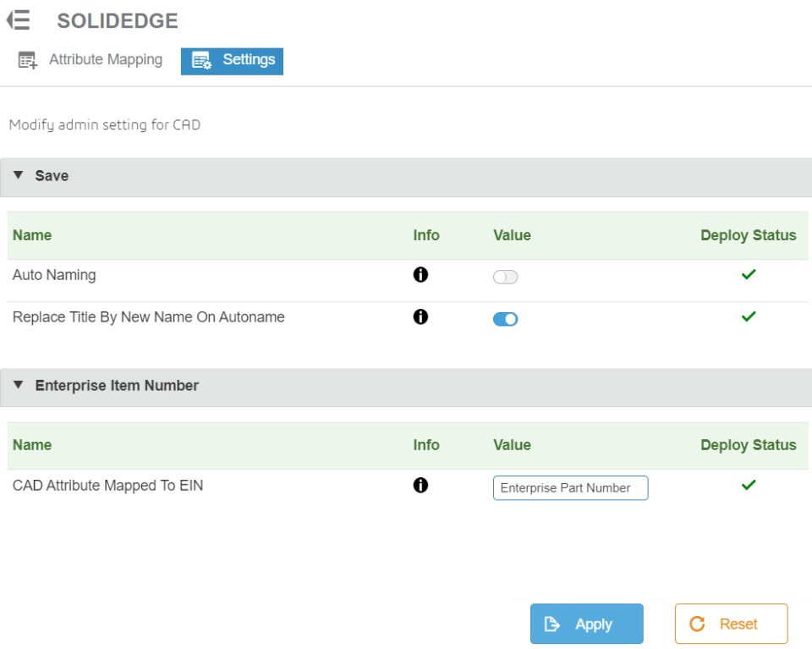Viewport: 812px width, 649px height.
Task: Click deploy status checkmark for CAD Attribute row
Action: (x=748, y=485)
